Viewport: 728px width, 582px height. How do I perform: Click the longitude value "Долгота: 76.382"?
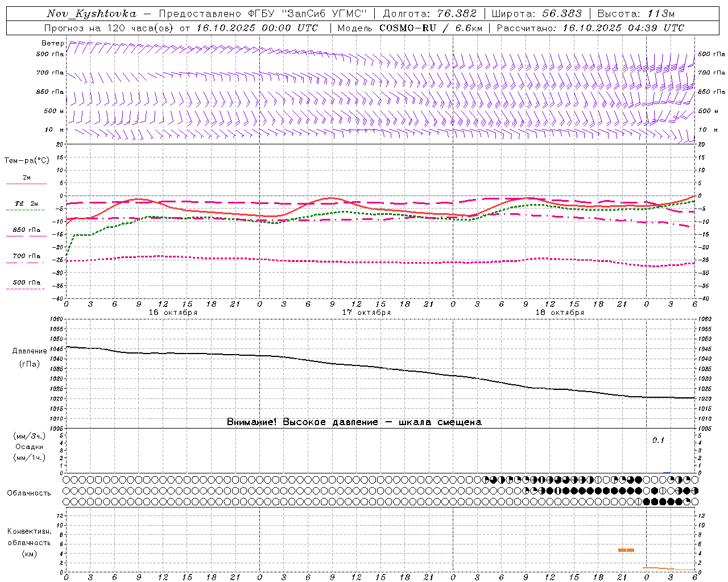click(429, 14)
